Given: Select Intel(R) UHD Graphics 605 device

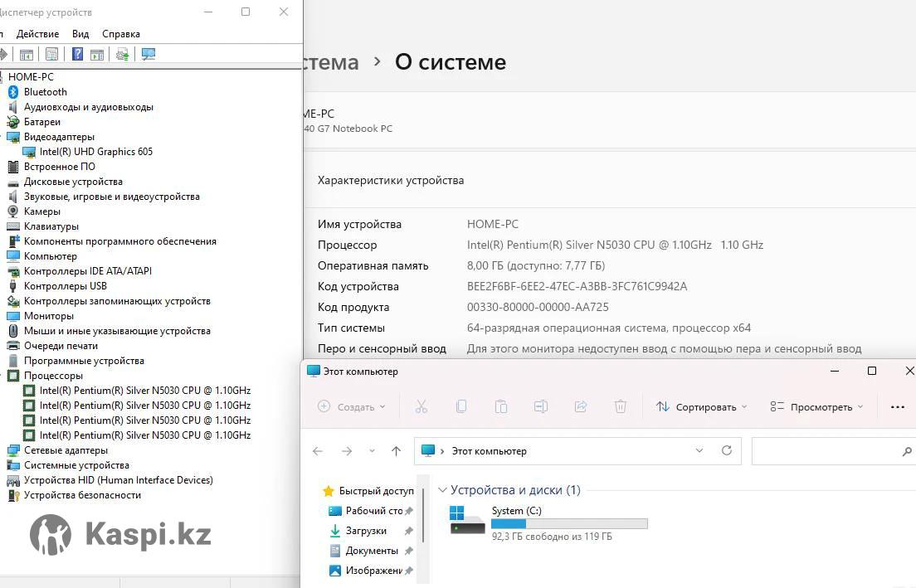Looking at the screenshot, I should pos(95,152).
